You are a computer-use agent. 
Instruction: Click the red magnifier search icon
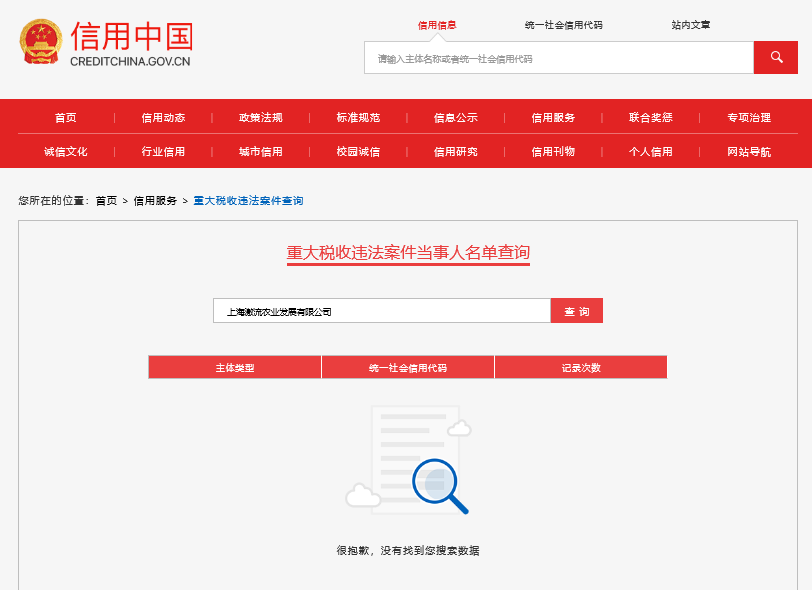[x=776, y=58]
